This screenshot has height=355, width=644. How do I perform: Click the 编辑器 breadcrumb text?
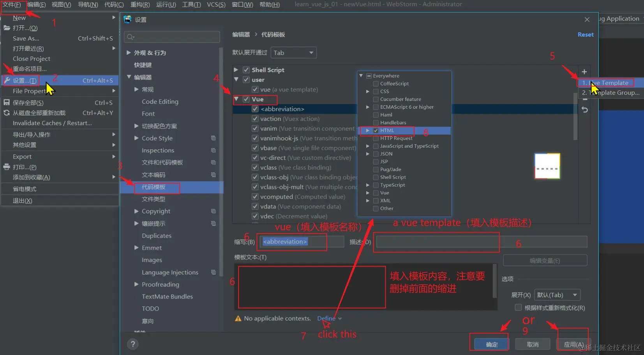(x=241, y=35)
